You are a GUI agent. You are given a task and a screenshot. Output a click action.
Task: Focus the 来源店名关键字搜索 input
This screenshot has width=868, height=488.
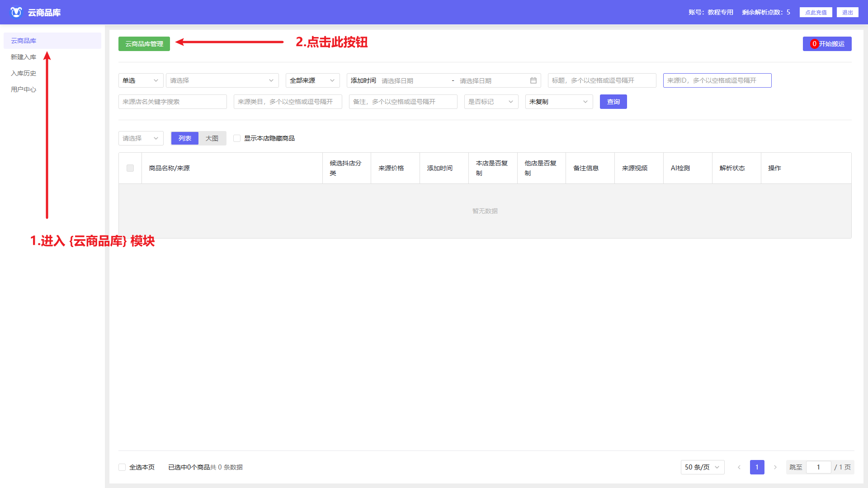pyautogui.click(x=173, y=102)
